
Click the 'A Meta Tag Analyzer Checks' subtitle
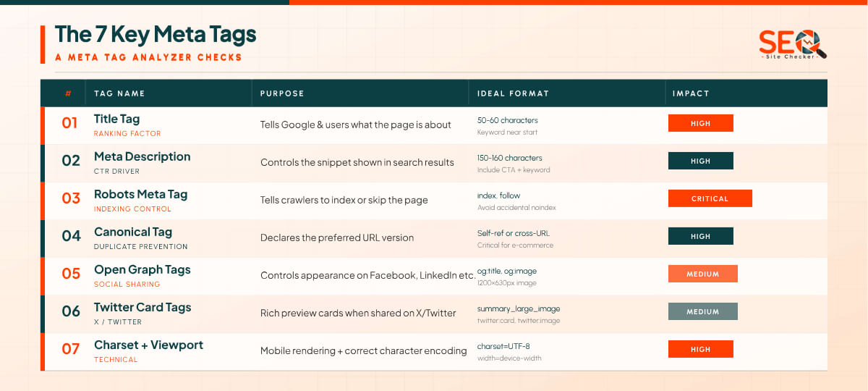(148, 57)
